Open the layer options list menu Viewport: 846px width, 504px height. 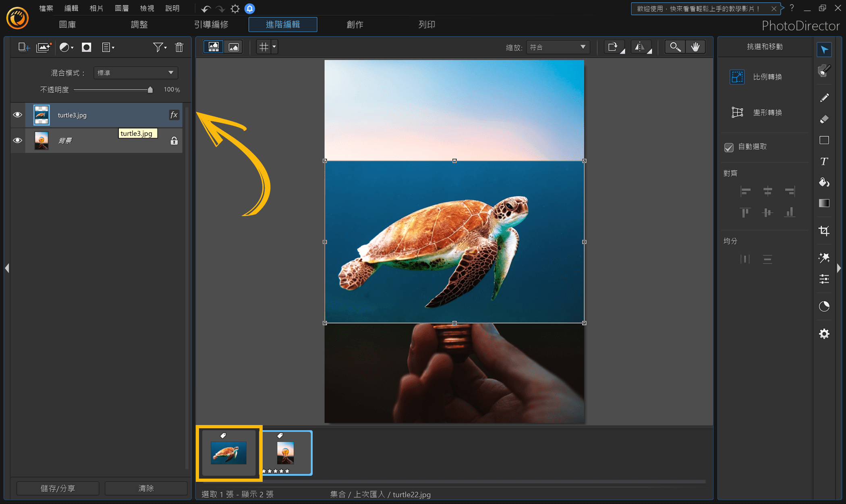pyautogui.click(x=108, y=47)
